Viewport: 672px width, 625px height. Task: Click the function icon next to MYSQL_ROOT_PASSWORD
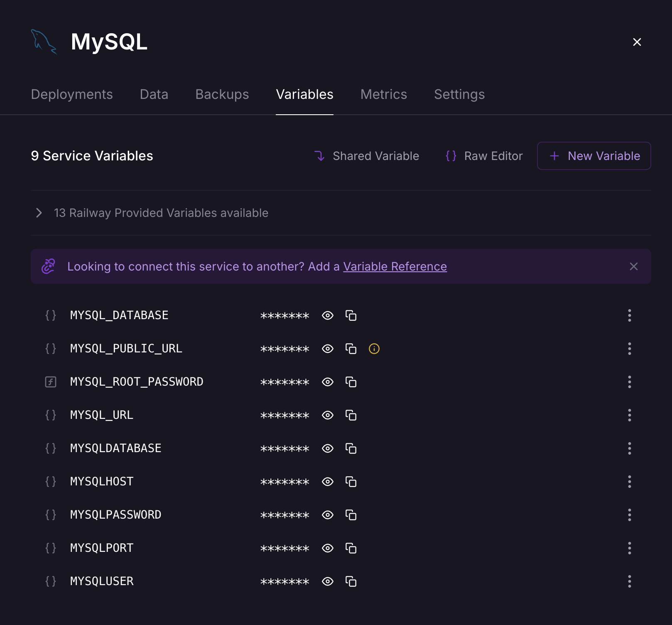(x=51, y=382)
